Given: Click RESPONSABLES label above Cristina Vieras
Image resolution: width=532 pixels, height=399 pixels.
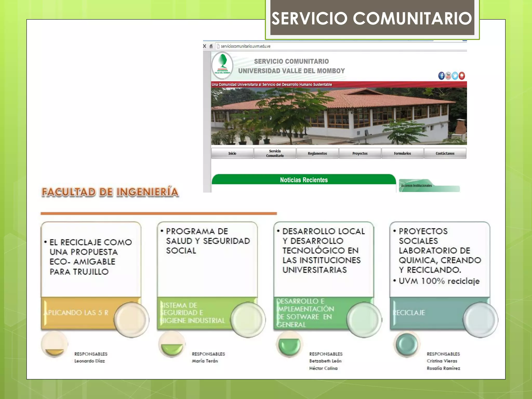Looking at the screenshot, I should (443, 354).
